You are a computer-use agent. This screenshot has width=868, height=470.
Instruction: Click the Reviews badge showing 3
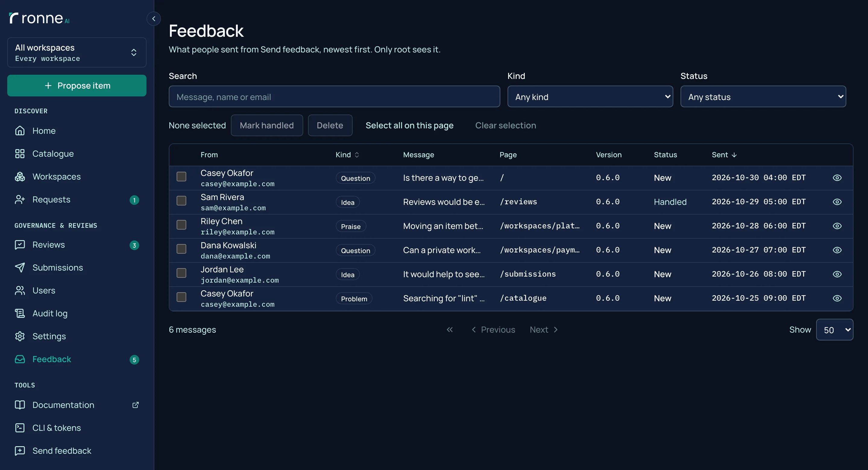pos(134,245)
